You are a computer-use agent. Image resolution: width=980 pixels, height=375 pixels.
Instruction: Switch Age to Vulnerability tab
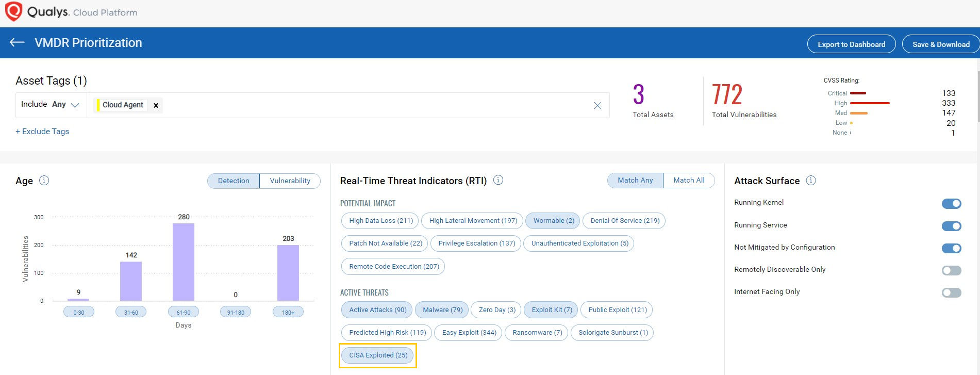tap(290, 181)
